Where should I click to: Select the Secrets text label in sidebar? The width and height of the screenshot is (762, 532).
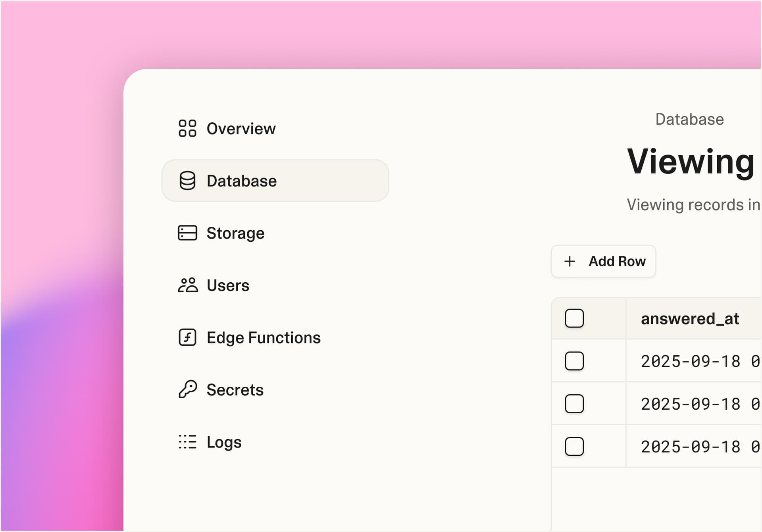(x=235, y=390)
